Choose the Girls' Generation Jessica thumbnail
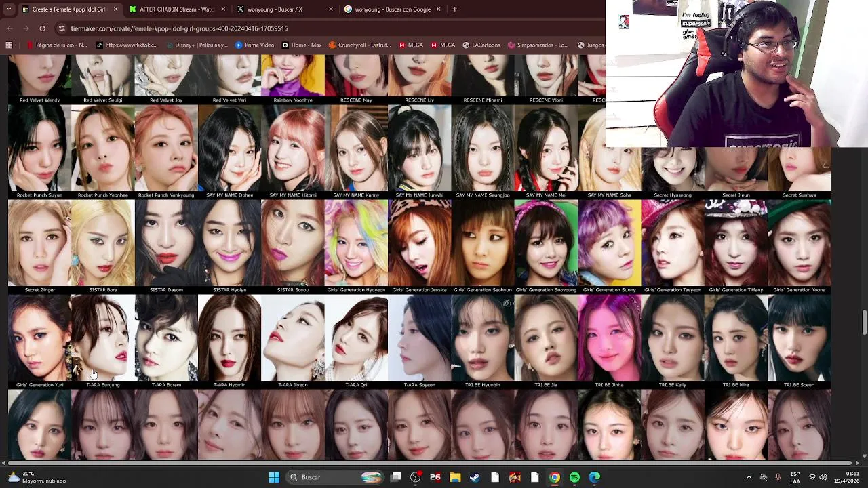Image resolution: width=868 pixels, height=488 pixels. [420, 243]
